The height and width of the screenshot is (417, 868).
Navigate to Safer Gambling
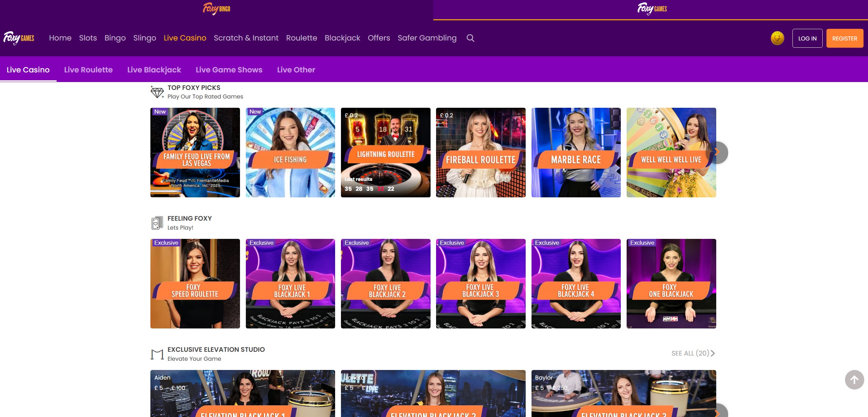pos(427,38)
